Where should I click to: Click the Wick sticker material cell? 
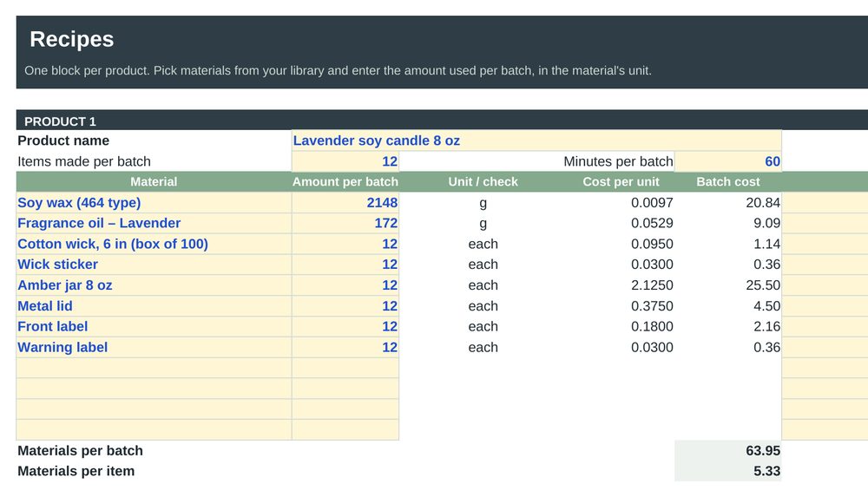tap(154, 265)
